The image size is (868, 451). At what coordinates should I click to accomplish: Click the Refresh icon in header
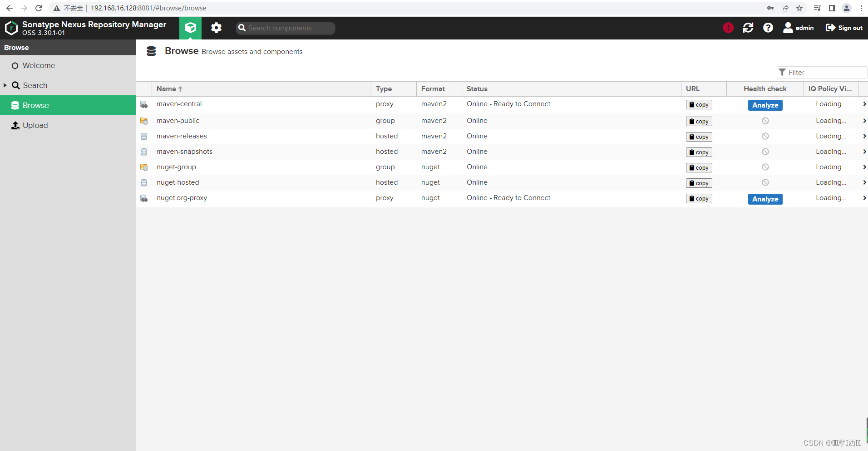click(748, 28)
